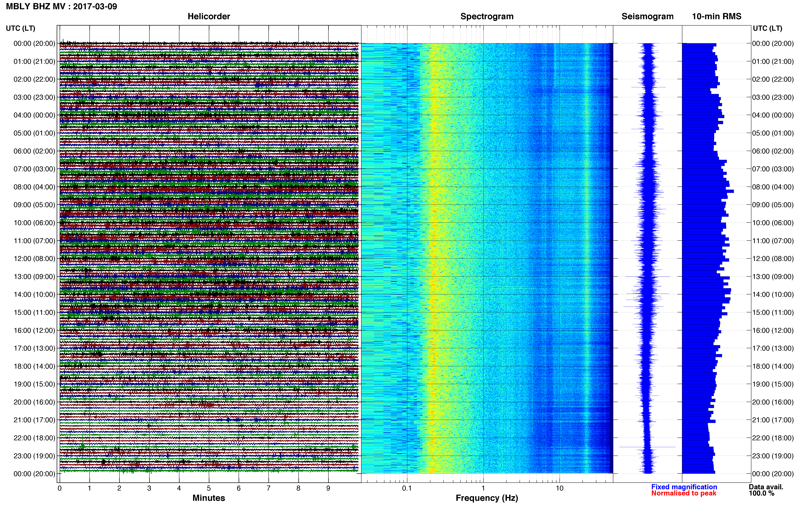Click the '100.0 %' data availability value
Image resolution: width=812 pixels, height=508 pixels.
click(x=761, y=493)
